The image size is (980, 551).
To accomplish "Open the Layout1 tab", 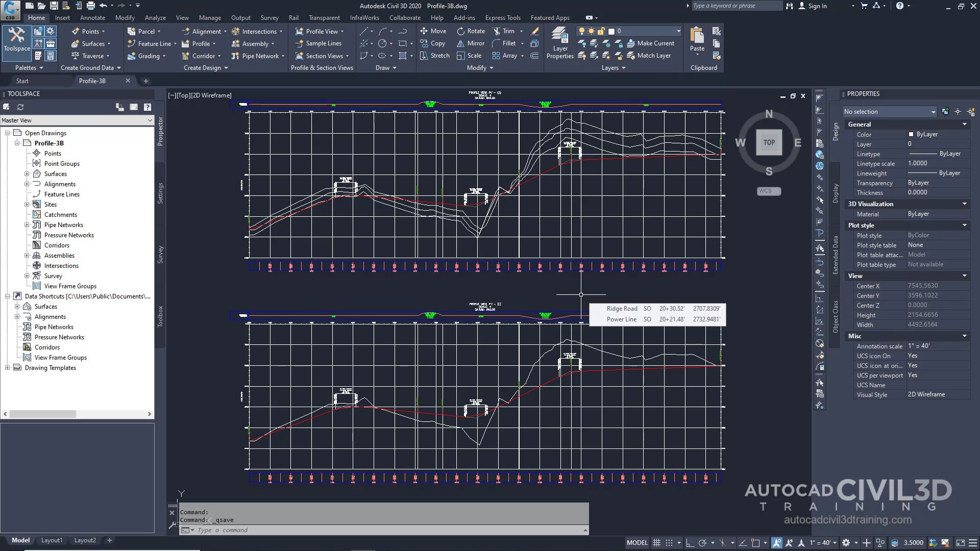I will tap(52, 540).
